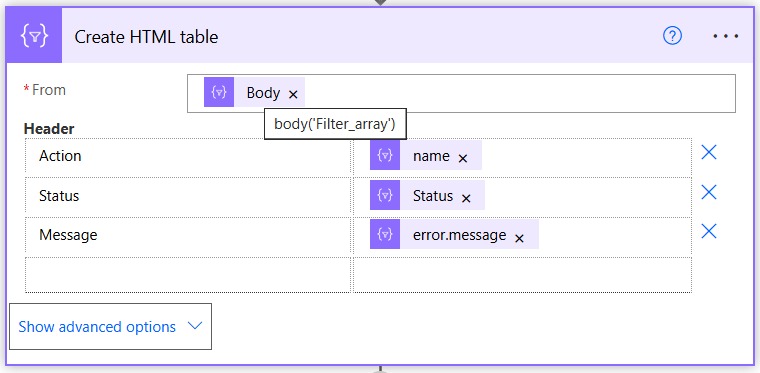Click the Create HTML table title
760x373 pixels.
pyautogui.click(x=146, y=37)
